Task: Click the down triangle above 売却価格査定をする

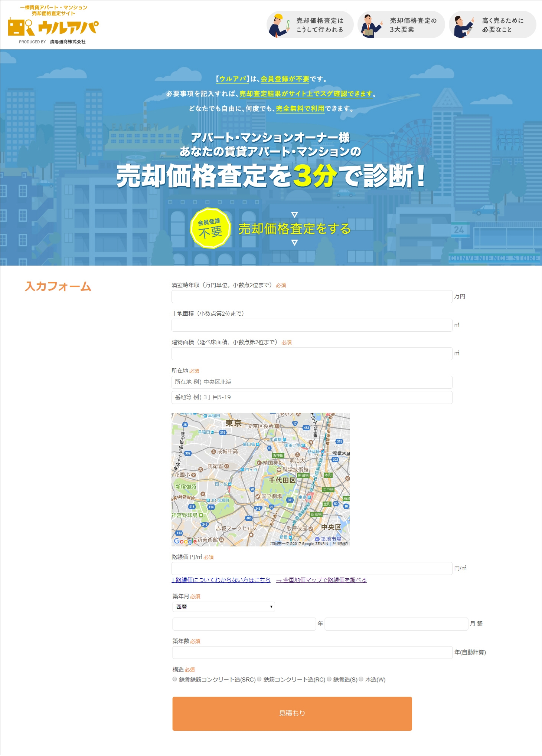Action: coord(294,215)
